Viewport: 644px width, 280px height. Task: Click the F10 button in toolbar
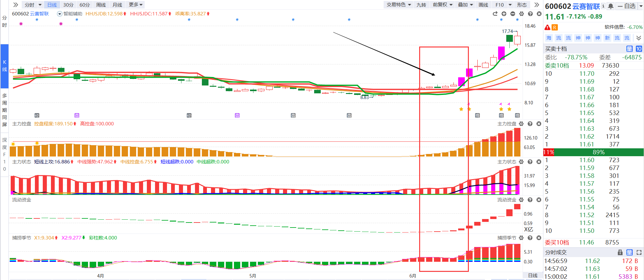click(500, 5)
